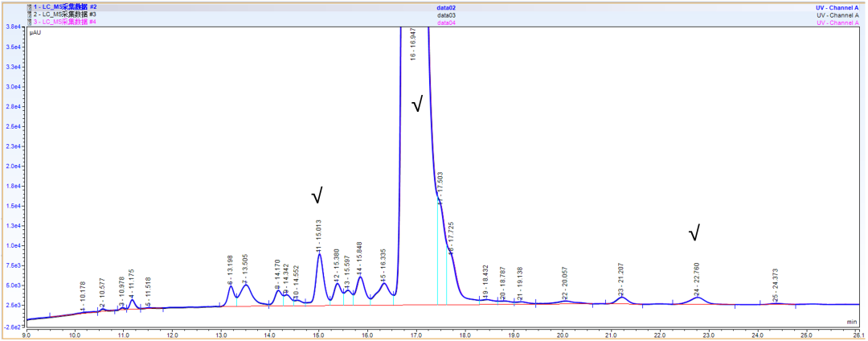Image resolution: width=868 pixels, height=341 pixels.
Task: Click the icon beside chromatogram 1 LC_MS #2
Action: (30, 6)
